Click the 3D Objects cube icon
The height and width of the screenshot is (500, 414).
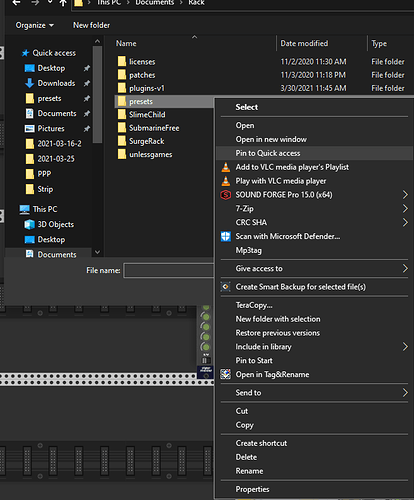(30, 224)
